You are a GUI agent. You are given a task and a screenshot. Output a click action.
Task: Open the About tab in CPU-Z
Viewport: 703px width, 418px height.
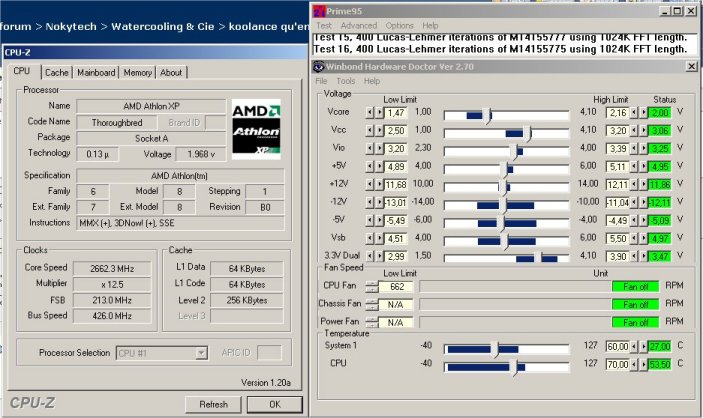(171, 72)
